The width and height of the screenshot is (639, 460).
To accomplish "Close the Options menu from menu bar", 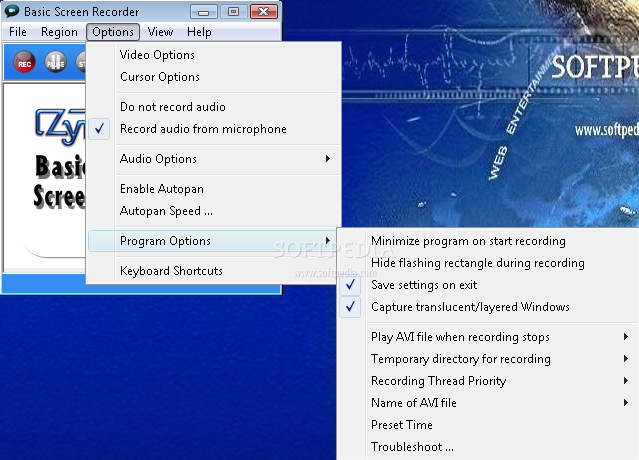I will pos(113,32).
